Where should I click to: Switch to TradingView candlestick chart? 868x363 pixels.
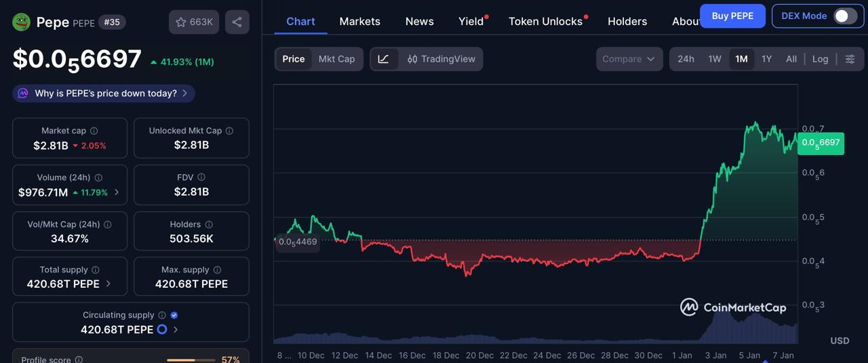pyautogui.click(x=441, y=59)
